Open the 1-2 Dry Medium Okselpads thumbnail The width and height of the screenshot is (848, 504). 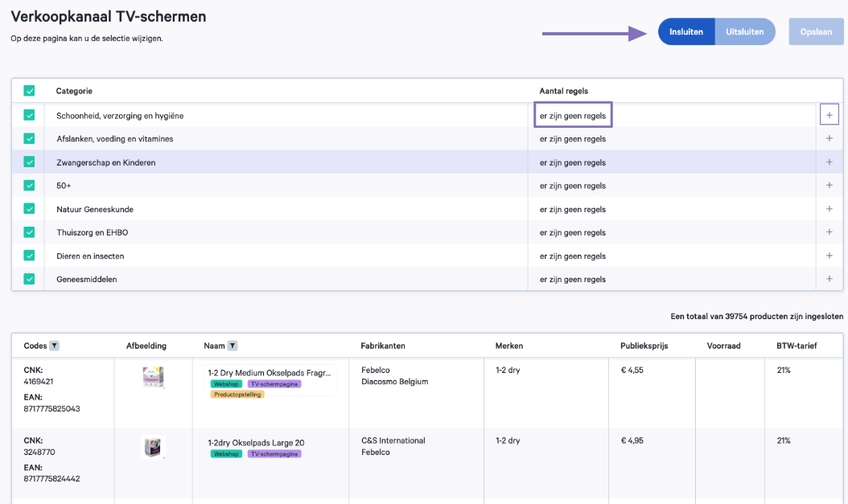tap(153, 377)
